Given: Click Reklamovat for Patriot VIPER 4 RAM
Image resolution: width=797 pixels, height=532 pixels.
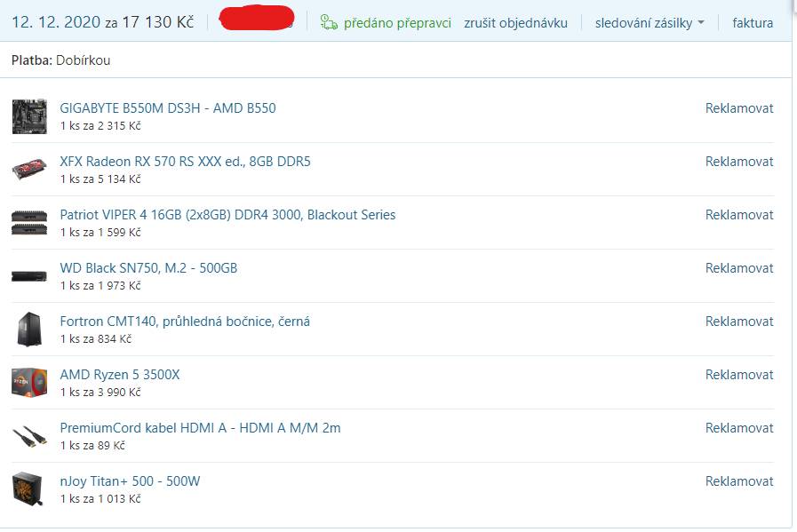Looking at the screenshot, I should (x=739, y=215).
